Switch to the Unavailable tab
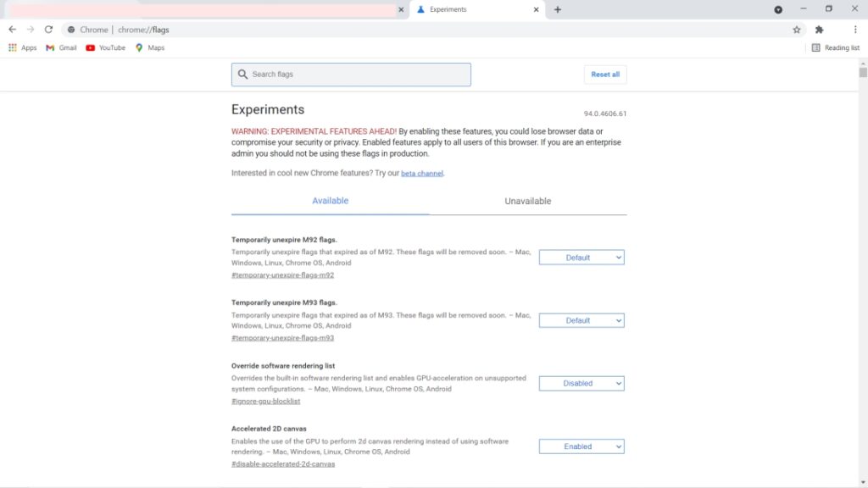Viewport: 868px width, 488px height. (527, 201)
